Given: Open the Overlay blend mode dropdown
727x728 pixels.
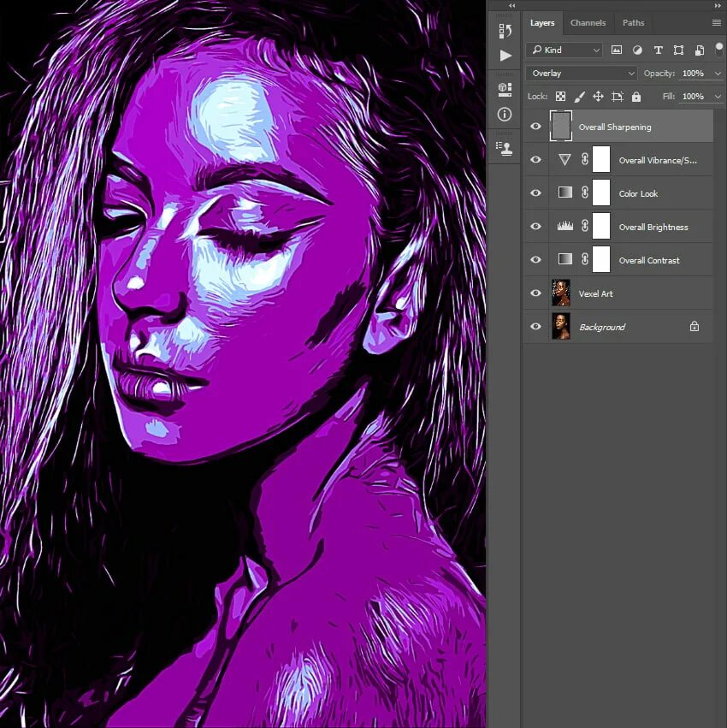Looking at the screenshot, I should (x=582, y=74).
